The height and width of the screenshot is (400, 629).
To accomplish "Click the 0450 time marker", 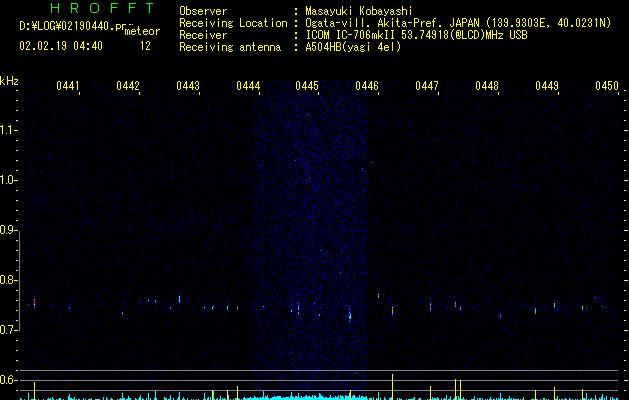I will [x=607, y=86].
